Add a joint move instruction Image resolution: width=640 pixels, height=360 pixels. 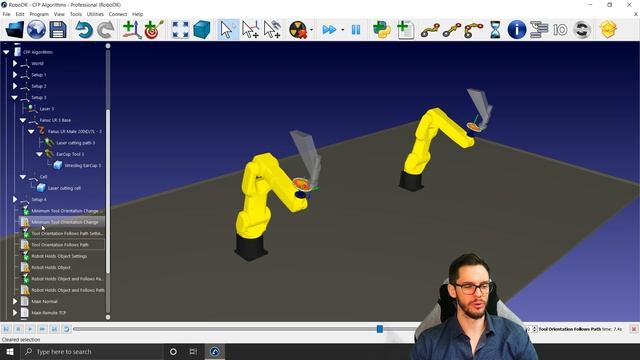click(430, 30)
